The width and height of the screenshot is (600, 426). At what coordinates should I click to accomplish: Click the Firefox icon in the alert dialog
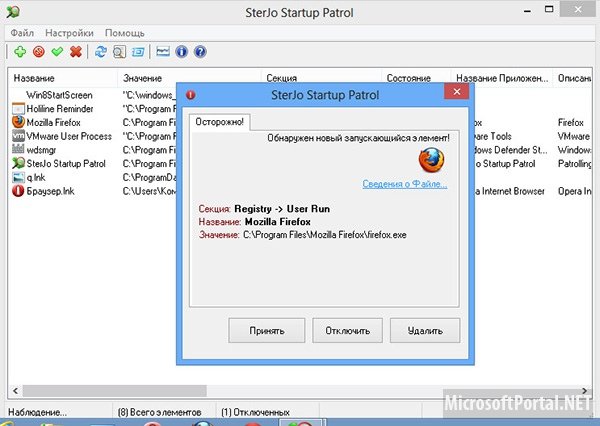coord(432,160)
